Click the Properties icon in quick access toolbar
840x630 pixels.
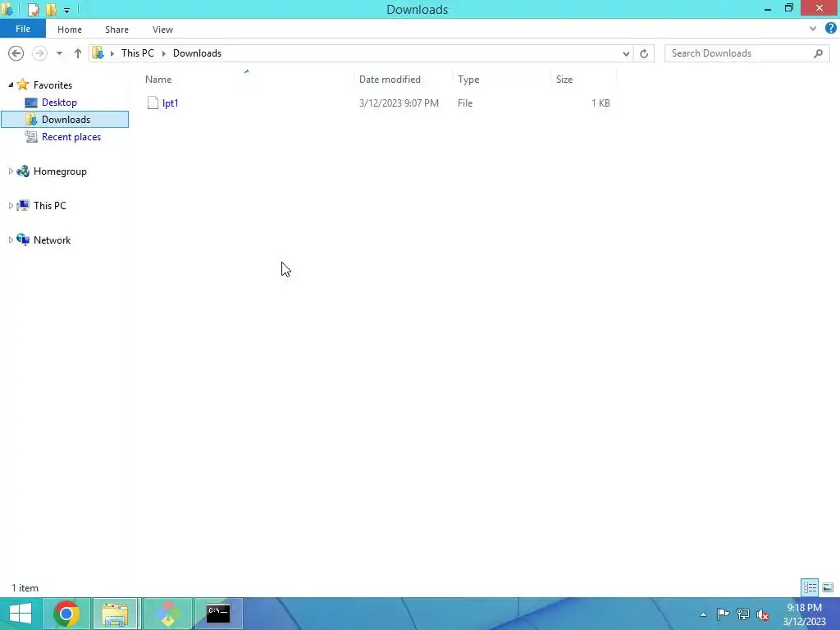click(x=33, y=10)
